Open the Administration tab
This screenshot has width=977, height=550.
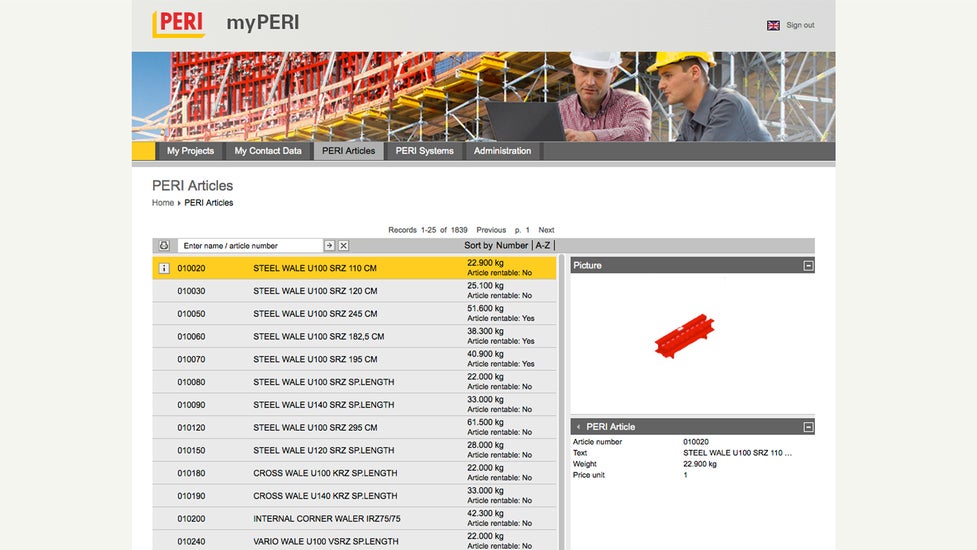(x=502, y=151)
